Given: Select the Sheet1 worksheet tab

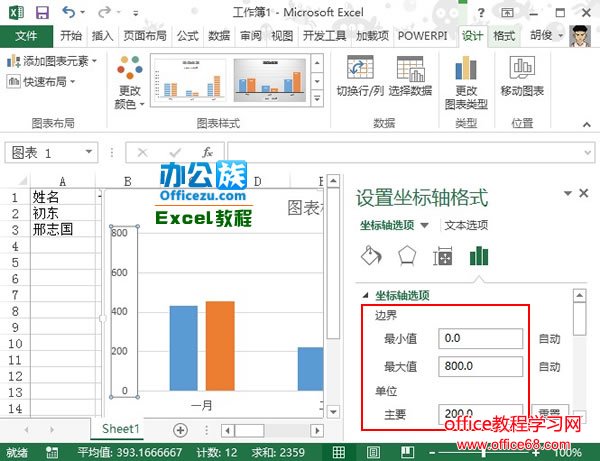Looking at the screenshot, I should 120,429.
